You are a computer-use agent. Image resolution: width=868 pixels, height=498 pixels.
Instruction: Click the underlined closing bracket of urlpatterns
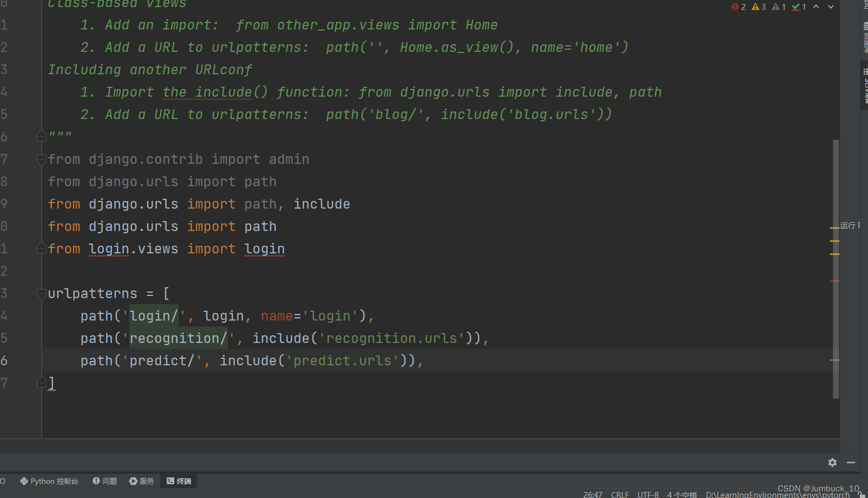click(51, 383)
